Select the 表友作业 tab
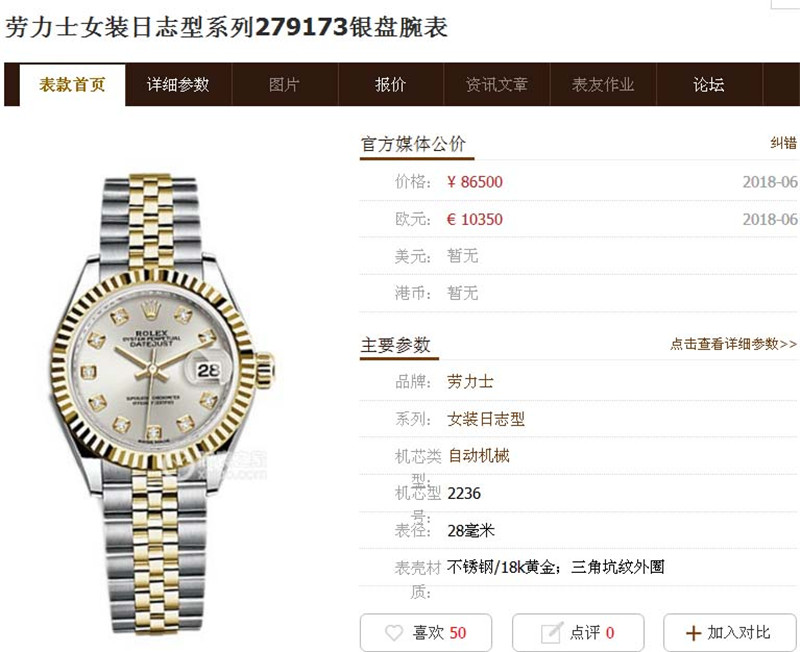This screenshot has height=652, width=800. [603, 85]
